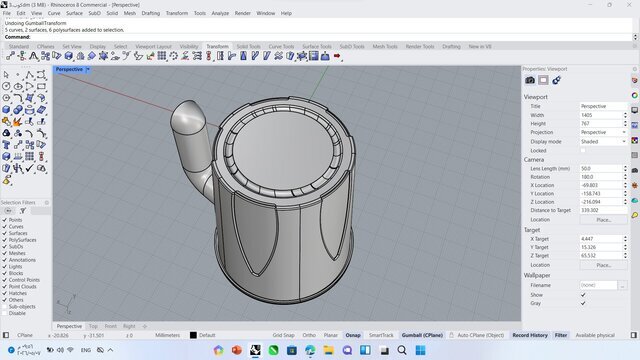
Task: Click the camera Location Place button
Action: tap(603, 220)
